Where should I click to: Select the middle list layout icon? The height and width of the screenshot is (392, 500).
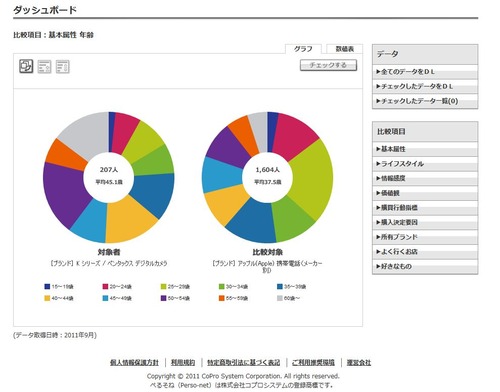click(44, 67)
